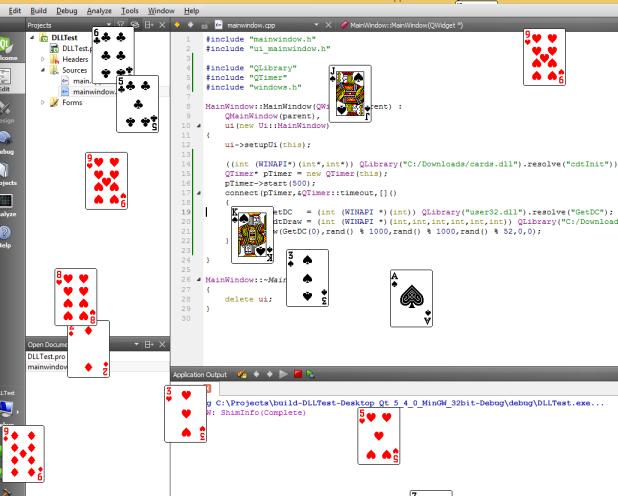This screenshot has height=496, width=618.
Task: Go to next item in Application Output
Action: [270, 374]
